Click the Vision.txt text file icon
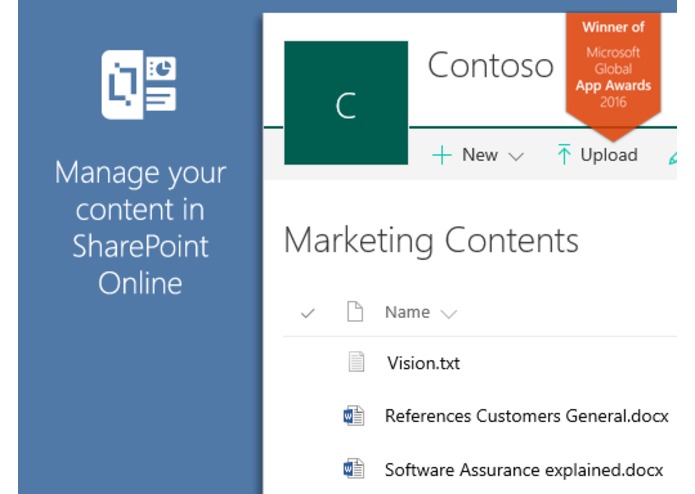Viewport: 695px width, 494px height. pos(356,362)
